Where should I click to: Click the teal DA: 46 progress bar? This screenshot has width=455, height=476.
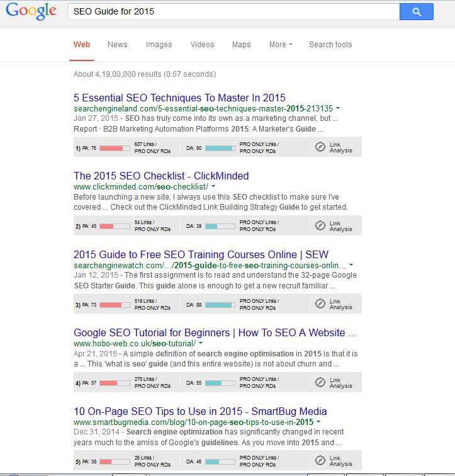coord(220,462)
